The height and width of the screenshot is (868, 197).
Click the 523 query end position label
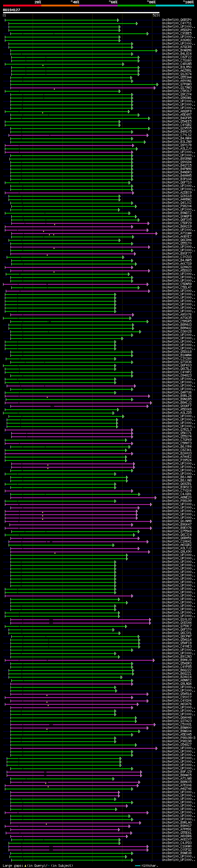point(155,15)
